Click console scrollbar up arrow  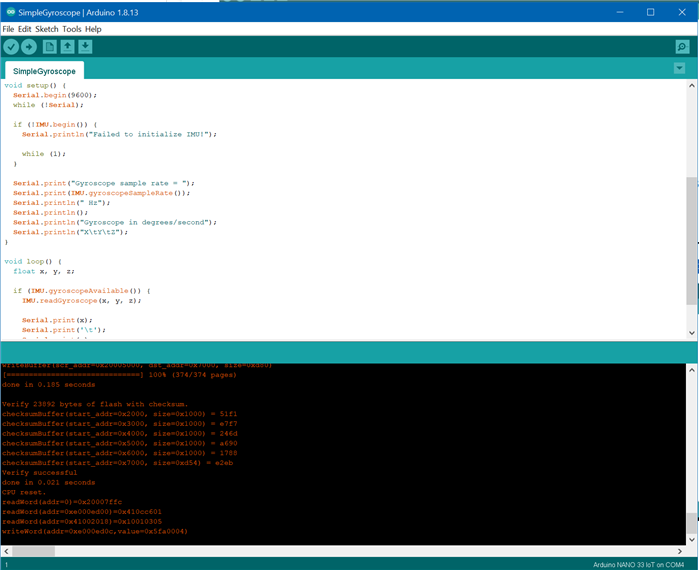(x=691, y=370)
